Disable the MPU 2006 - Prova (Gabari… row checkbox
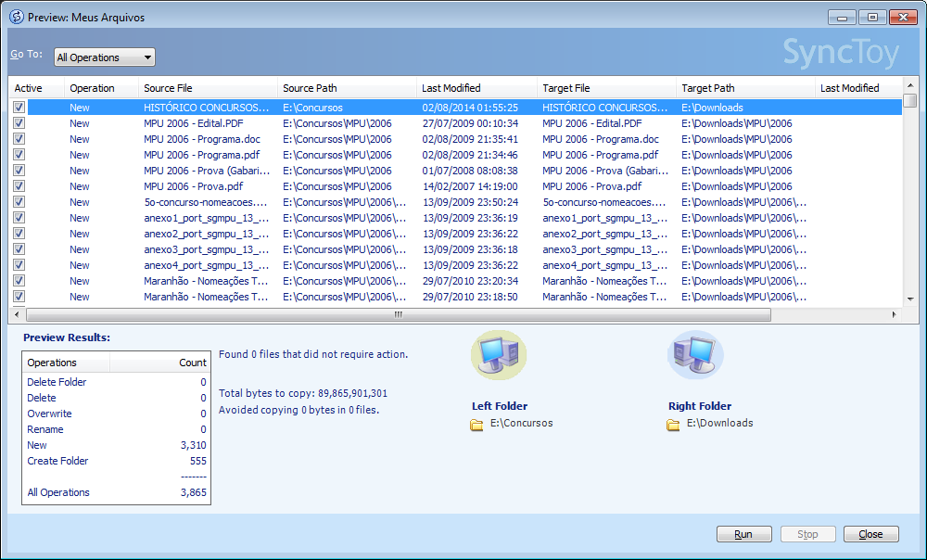This screenshot has height=560, width=927. coord(19,171)
